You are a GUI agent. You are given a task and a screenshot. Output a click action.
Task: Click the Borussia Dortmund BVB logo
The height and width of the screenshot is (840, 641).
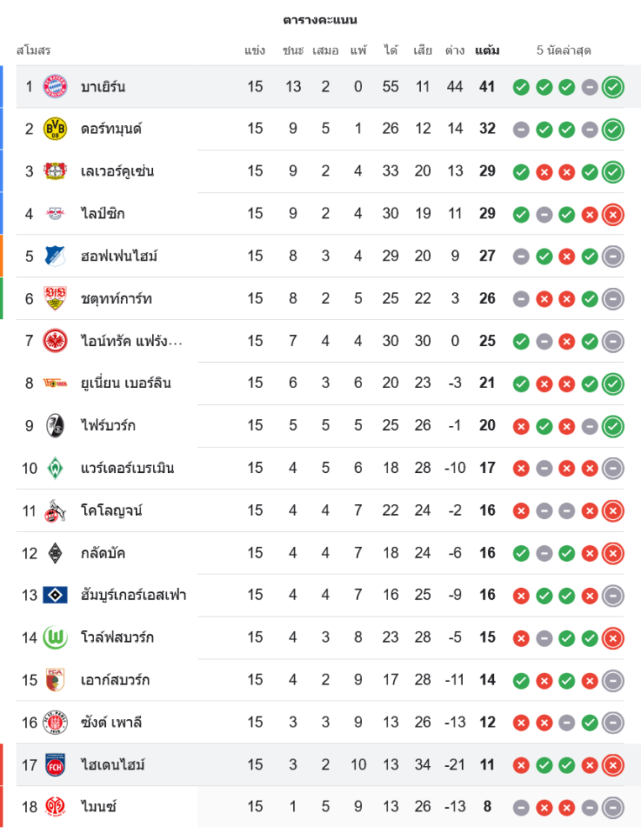click(x=55, y=129)
